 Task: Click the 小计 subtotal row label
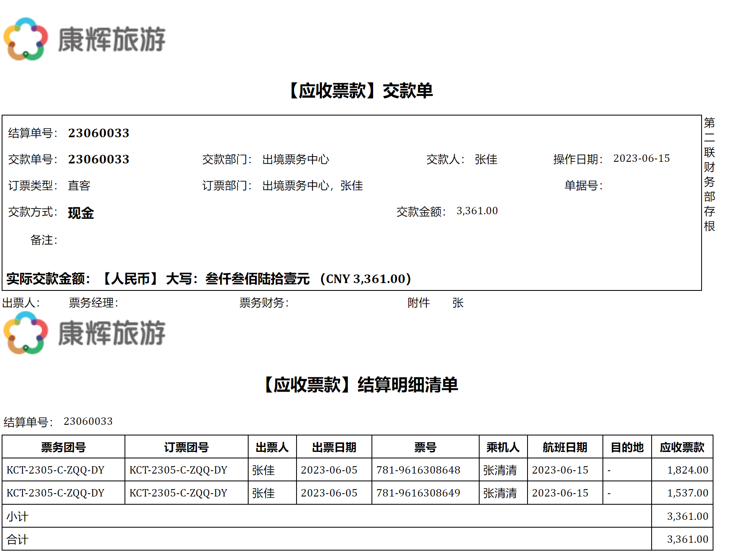tap(18, 516)
